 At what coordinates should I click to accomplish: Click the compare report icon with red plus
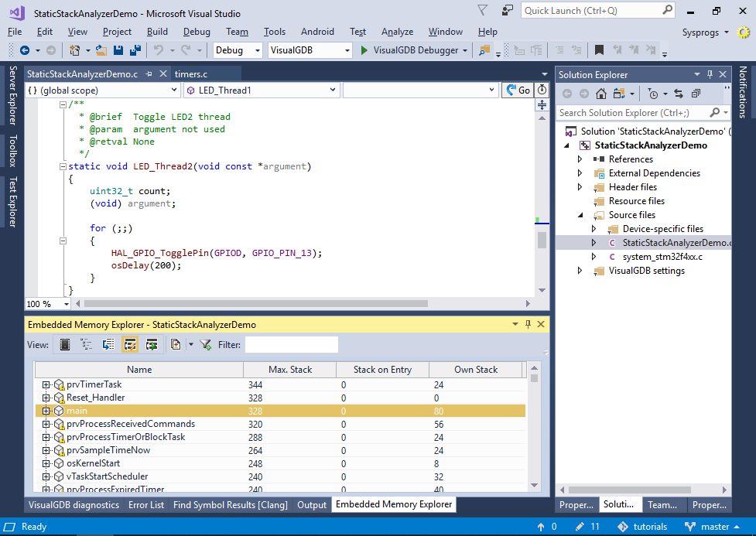[x=176, y=344]
